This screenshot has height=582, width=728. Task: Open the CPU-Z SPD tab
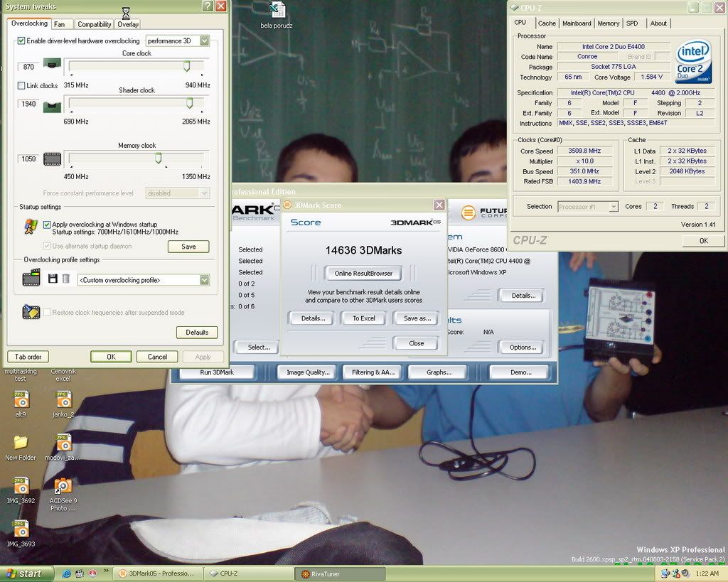(632, 23)
